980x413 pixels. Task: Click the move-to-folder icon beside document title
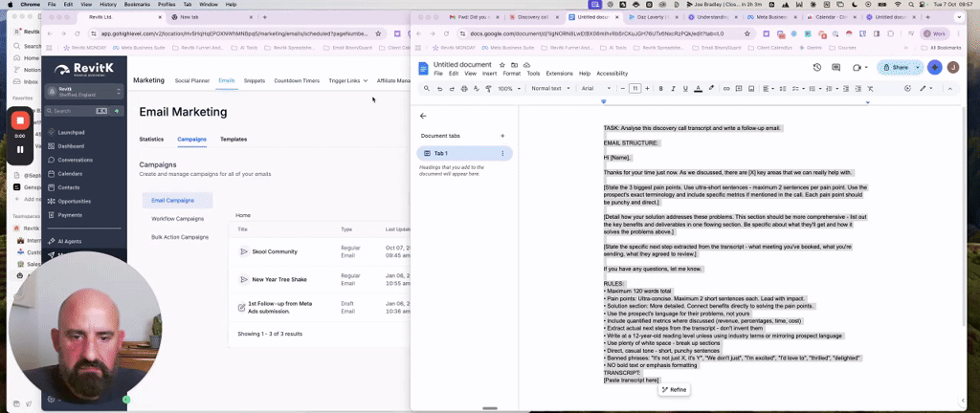[514, 65]
